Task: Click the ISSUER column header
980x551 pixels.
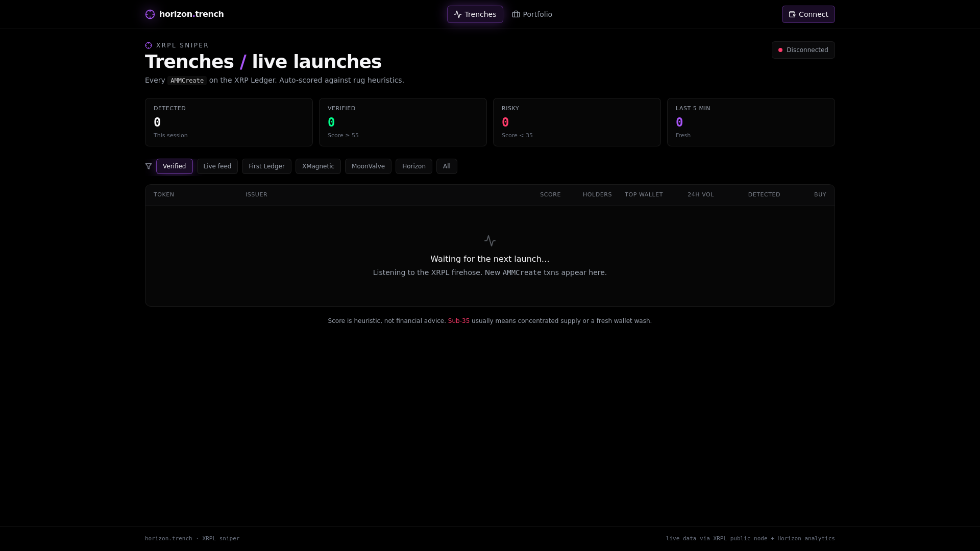Action: point(256,195)
